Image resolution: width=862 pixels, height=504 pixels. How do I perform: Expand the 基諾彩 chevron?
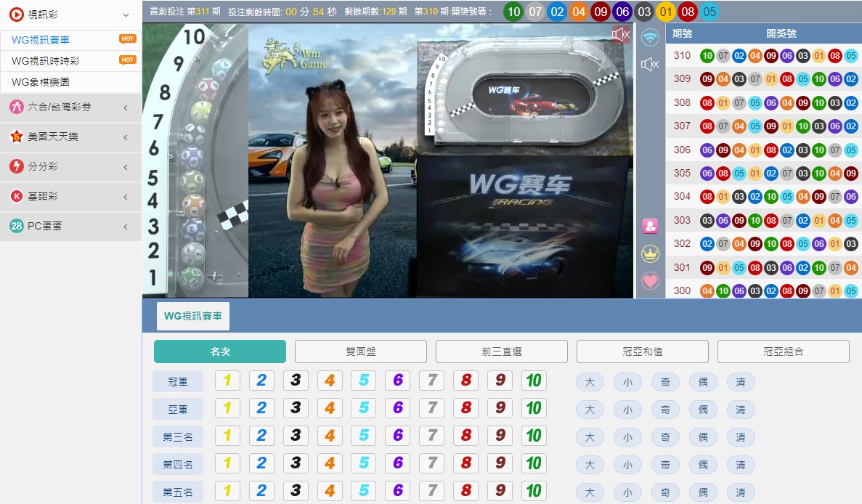[x=126, y=196]
